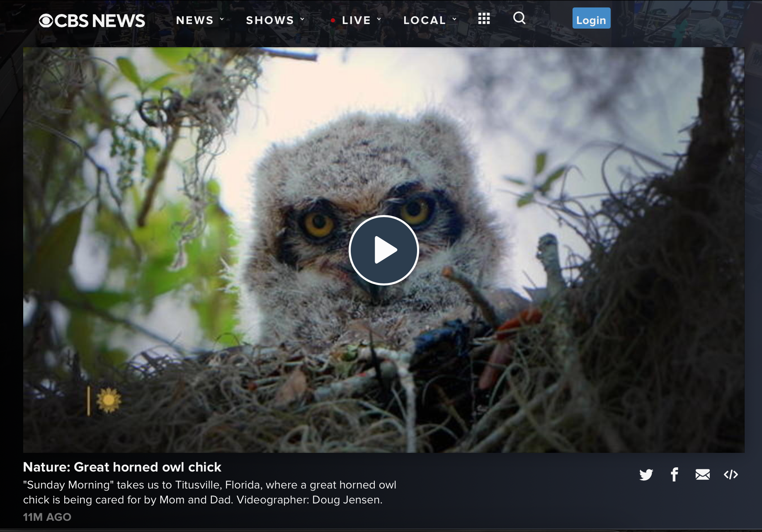Share video on Twitter
The width and height of the screenshot is (762, 532).
coord(646,474)
